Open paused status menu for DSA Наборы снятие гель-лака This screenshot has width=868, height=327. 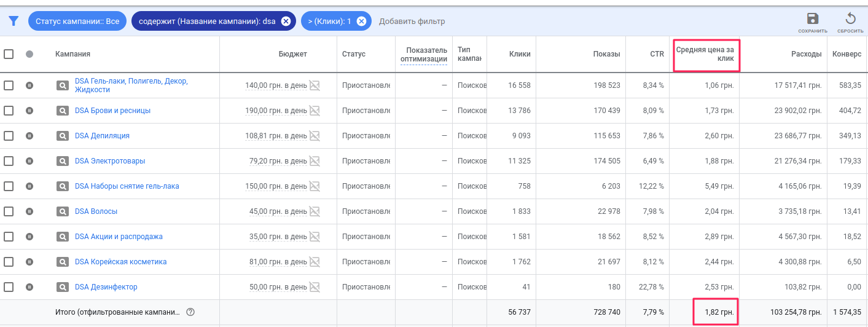click(x=29, y=186)
